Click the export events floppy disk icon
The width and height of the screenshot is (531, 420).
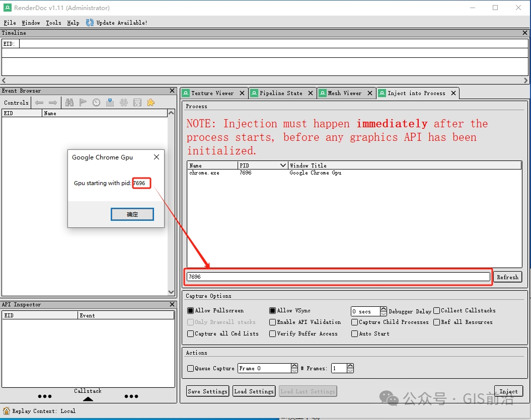137,103
